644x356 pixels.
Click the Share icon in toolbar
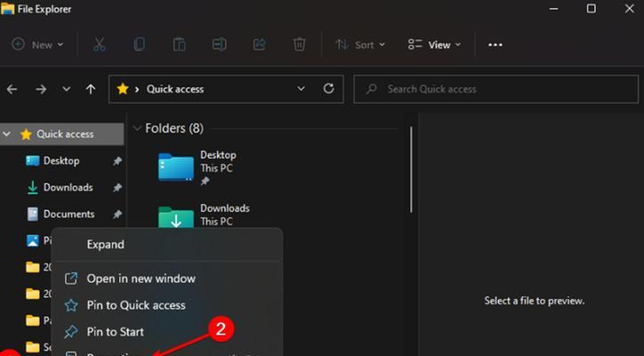259,44
